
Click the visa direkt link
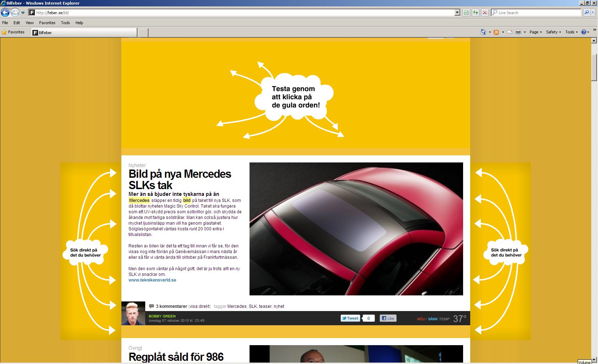[x=200, y=306]
